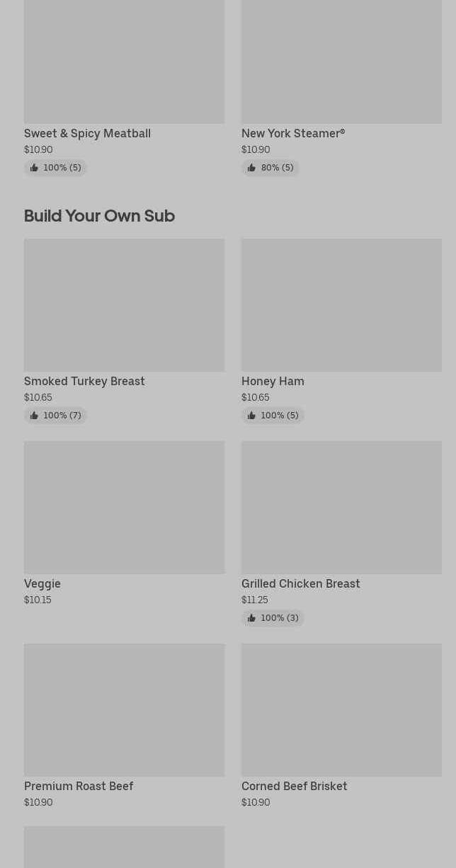Image resolution: width=456 pixels, height=868 pixels.
Task: Click thumbs-up icon under Smoked Turkey Breast
Action: click(x=34, y=416)
